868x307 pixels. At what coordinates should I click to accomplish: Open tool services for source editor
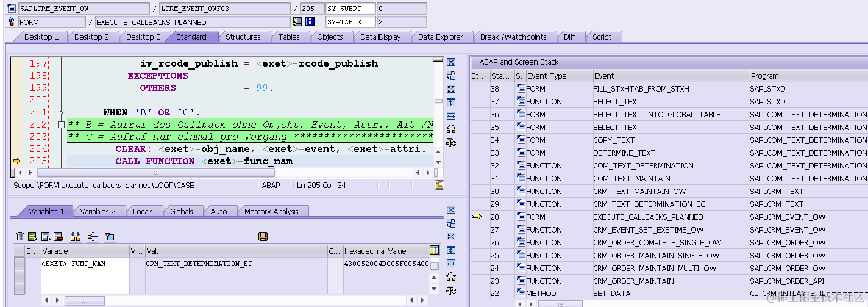pos(451,143)
